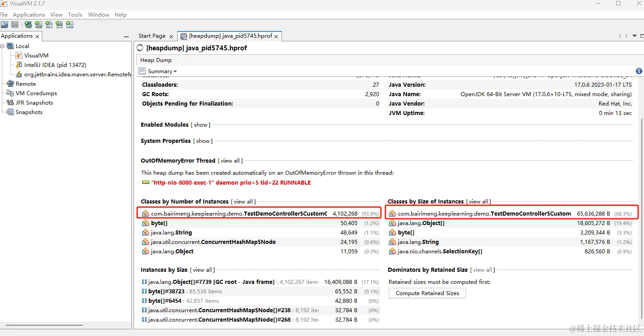644x336 pixels.
Task: Close the Start Page tab
Action: pos(171,36)
